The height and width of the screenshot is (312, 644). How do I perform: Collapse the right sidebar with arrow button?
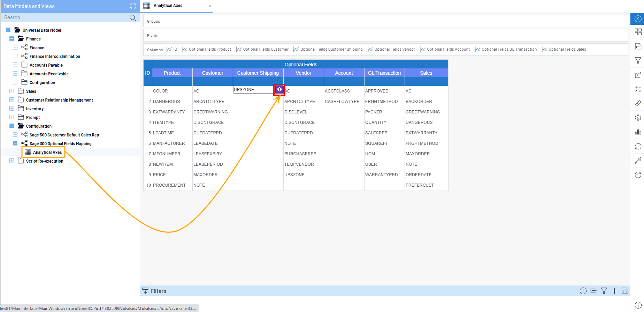[638, 19]
